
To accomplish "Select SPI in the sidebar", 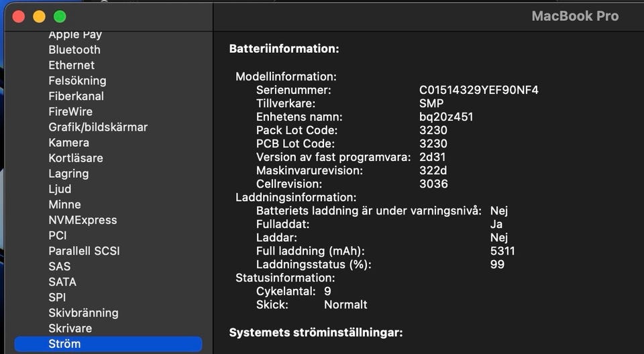I will (57, 298).
